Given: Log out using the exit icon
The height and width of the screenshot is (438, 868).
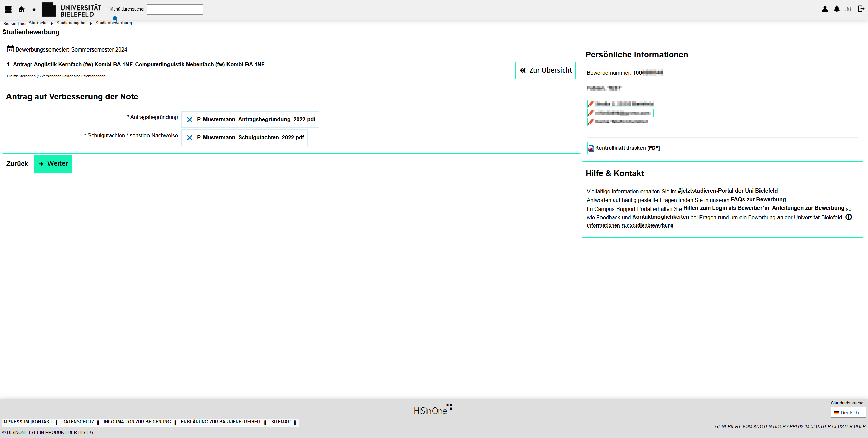Looking at the screenshot, I should (x=861, y=9).
